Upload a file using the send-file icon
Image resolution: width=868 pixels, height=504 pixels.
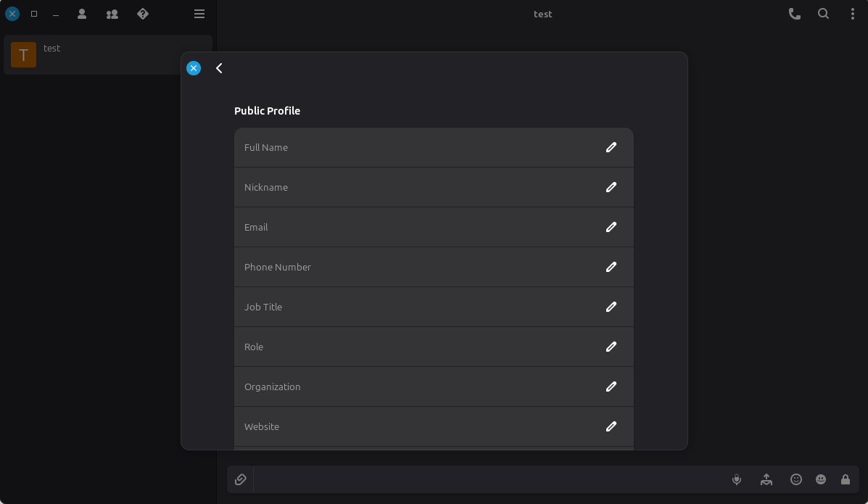pyautogui.click(x=766, y=479)
